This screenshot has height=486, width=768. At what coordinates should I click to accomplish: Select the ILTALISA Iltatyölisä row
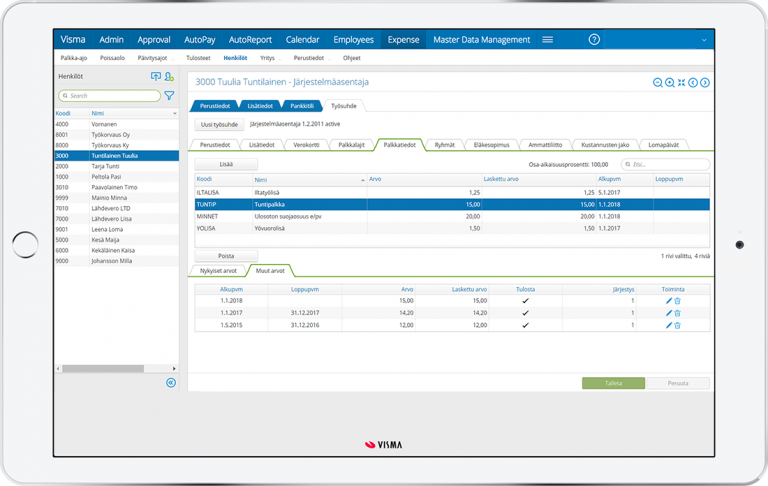tap(452, 193)
